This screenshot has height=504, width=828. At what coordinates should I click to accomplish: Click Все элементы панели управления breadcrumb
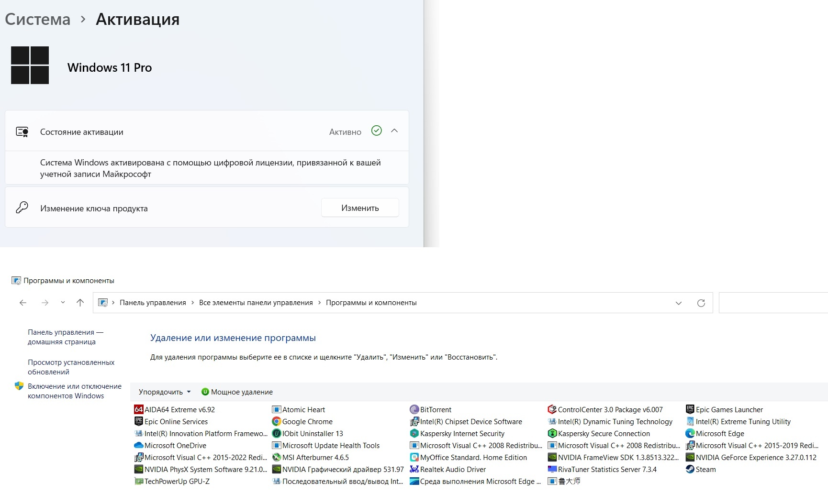[x=256, y=303]
